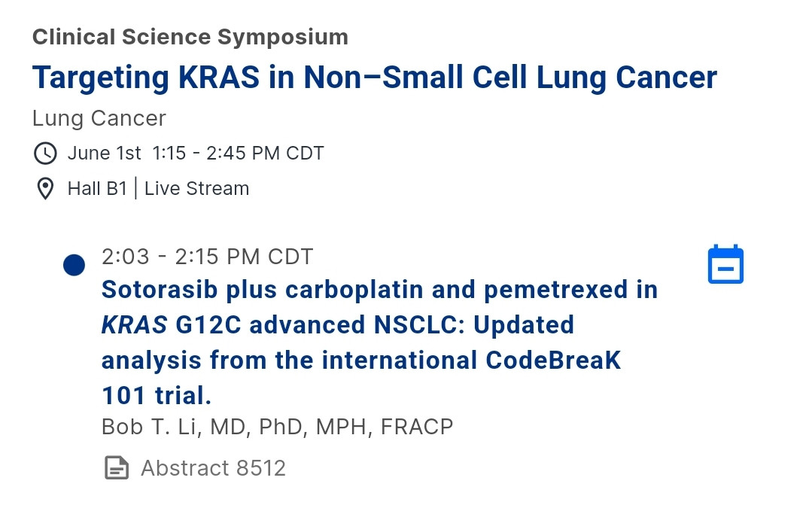The height and width of the screenshot is (505, 812).
Task: Open Abstract 8512 link
Action: (214, 467)
